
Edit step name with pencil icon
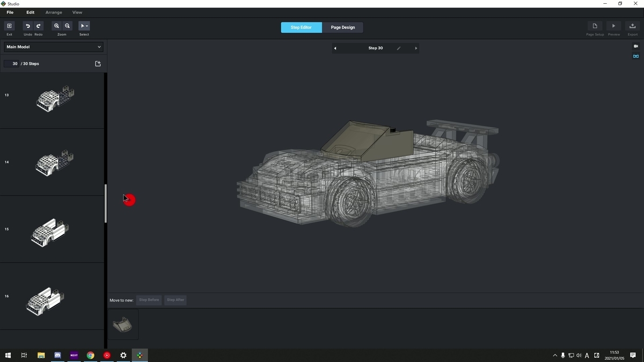pyautogui.click(x=399, y=48)
